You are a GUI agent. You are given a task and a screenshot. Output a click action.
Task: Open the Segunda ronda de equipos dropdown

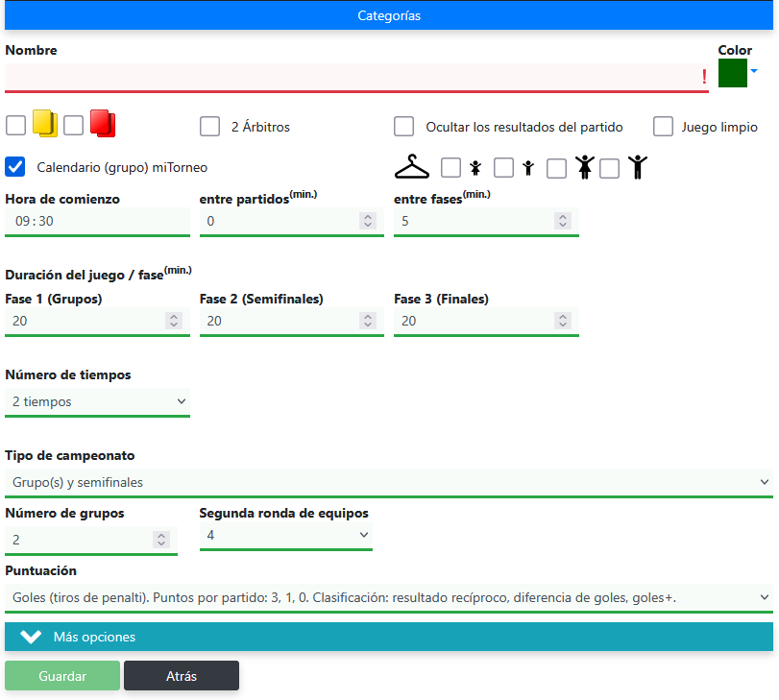click(x=285, y=535)
